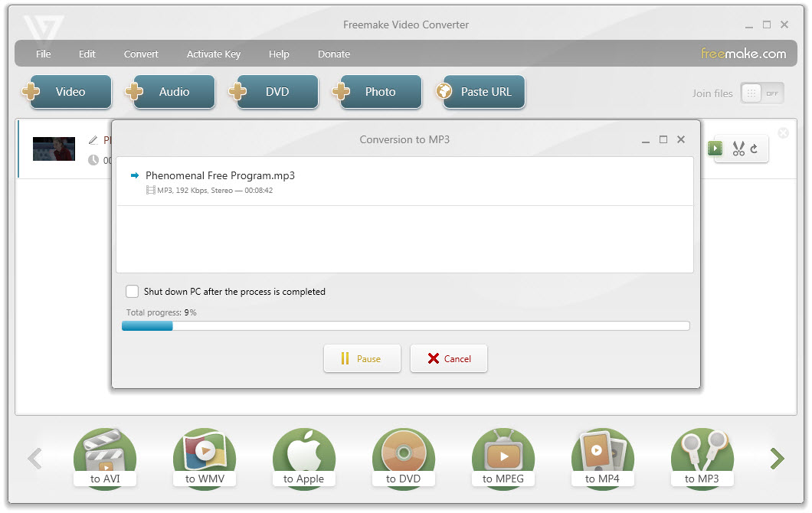Click the Total progress: 9% label
This screenshot has width=812, height=513.
coord(161,312)
